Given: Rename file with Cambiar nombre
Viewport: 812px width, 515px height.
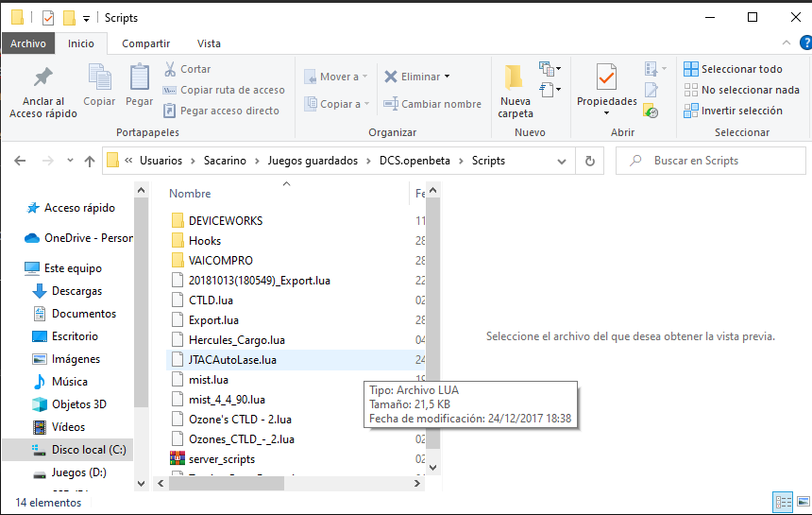Looking at the screenshot, I should pyautogui.click(x=432, y=104).
